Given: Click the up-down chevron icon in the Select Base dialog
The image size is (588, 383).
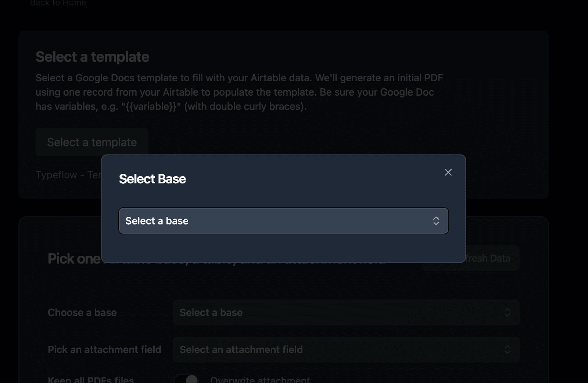Looking at the screenshot, I should [x=436, y=221].
